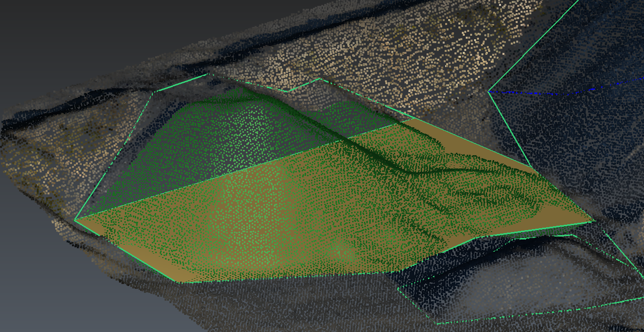The image size is (644, 332).
Task: Select the bottom vertex of the tan base plane
Action: (x=180, y=282)
